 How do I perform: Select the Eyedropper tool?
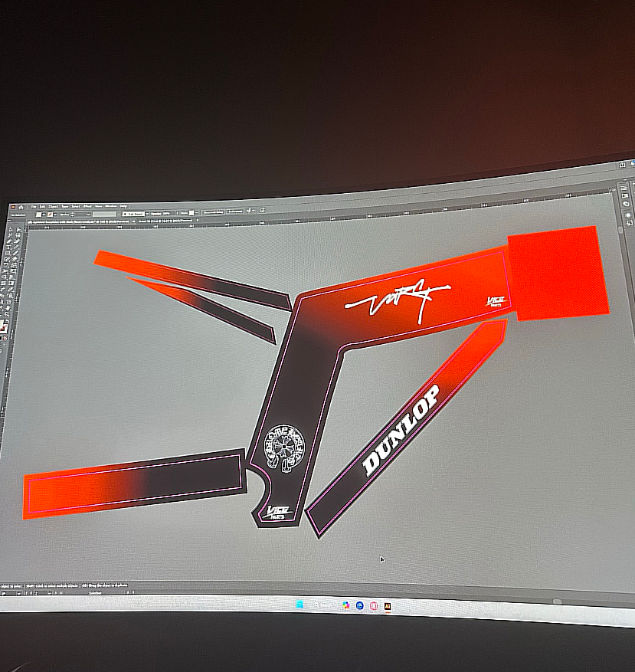click(x=2, y=290)
